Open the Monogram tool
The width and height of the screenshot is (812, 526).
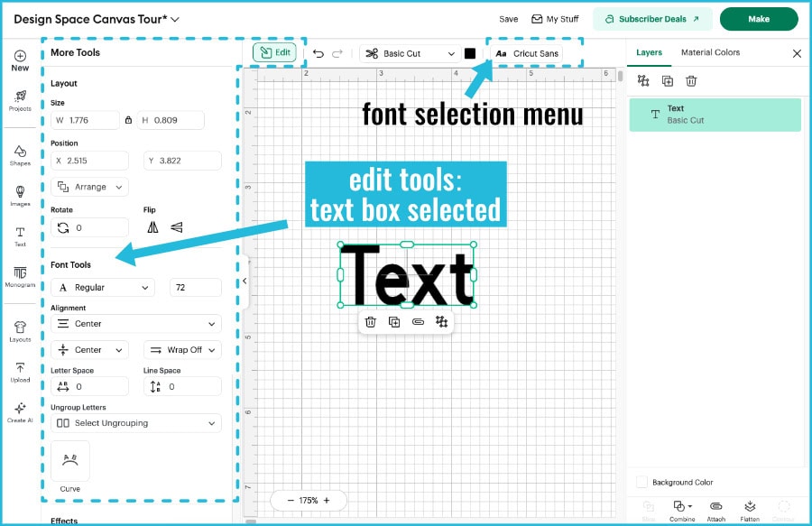20,277
